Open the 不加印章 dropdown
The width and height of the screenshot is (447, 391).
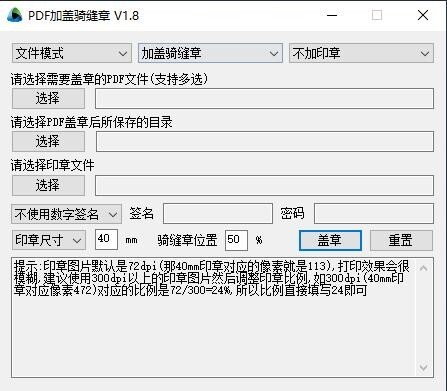(361, 53)
